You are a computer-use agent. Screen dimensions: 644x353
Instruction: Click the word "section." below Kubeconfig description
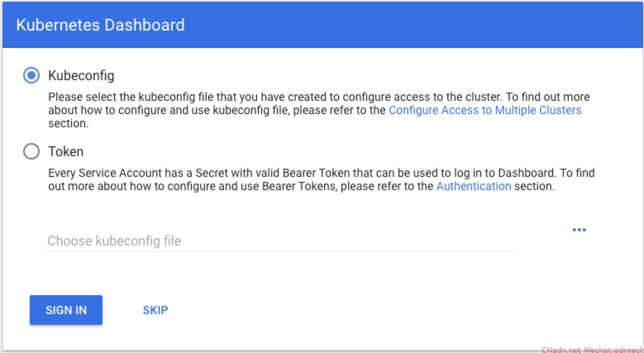tap(68, 124)
